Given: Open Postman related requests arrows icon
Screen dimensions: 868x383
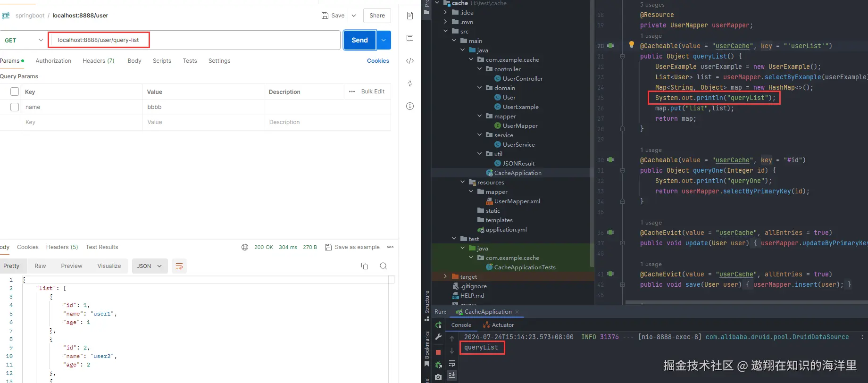Looking at the screenshot, I should [410, 83].
